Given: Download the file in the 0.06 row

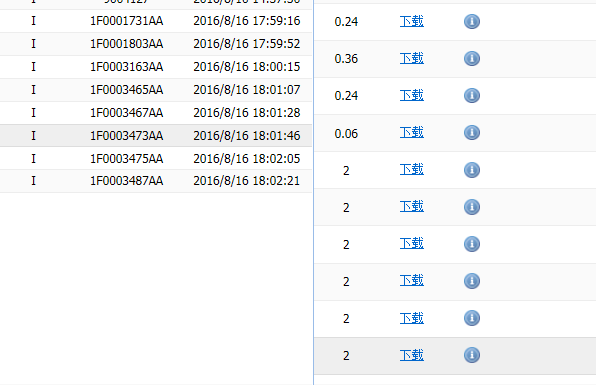Looking at the screenshot, I should point(412,133).
